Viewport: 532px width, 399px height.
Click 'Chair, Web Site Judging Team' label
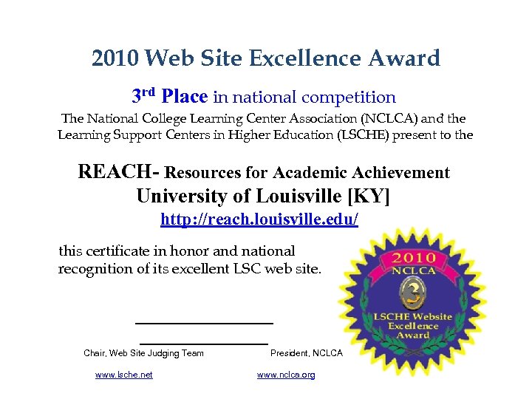point(143,353)
